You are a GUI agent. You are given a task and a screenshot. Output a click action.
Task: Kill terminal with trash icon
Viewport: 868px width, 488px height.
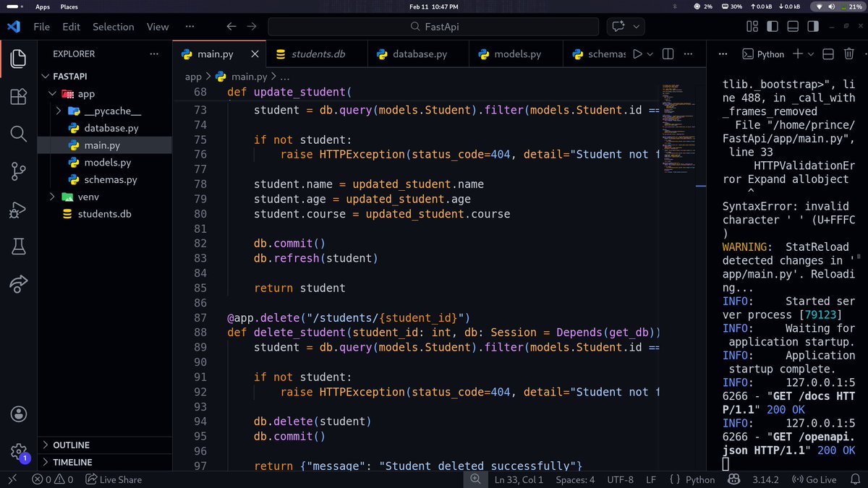point(849,54)
